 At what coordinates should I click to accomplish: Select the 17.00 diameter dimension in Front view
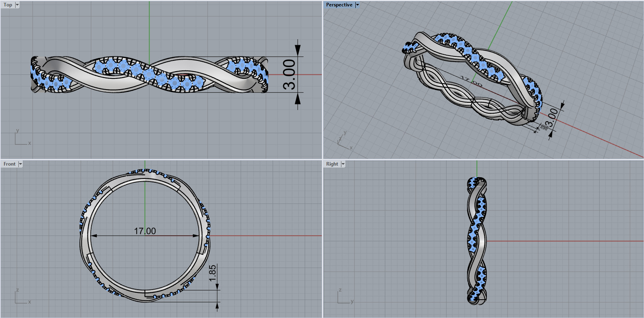point(145,231)
